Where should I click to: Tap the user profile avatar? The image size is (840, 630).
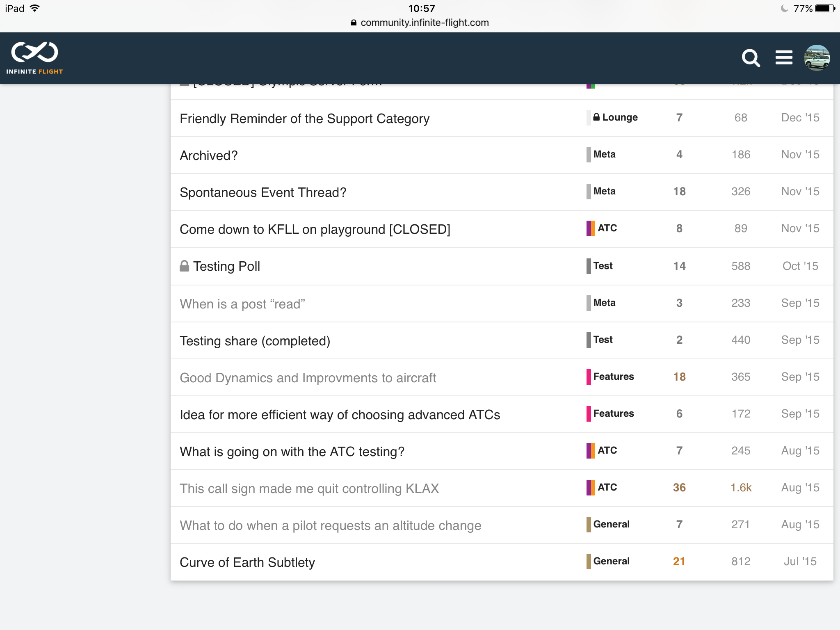pyautogui.click(x=817, y=58)
